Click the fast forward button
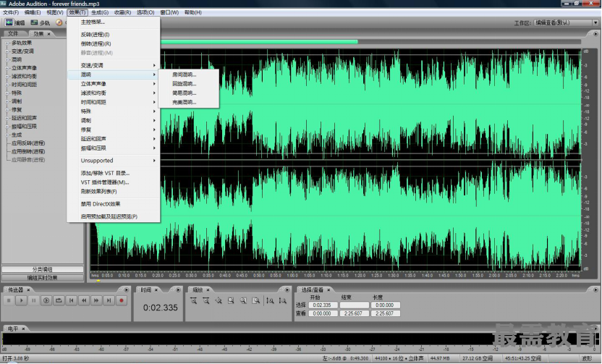This screenshot has height=364, width=602. pos(96,300)
